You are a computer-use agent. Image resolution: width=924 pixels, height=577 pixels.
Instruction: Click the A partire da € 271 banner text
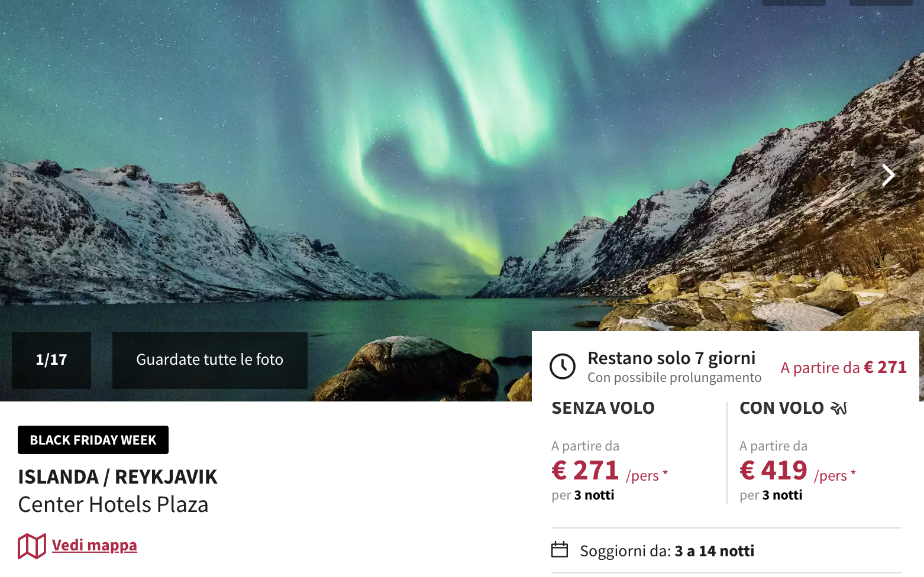[844, 368]
